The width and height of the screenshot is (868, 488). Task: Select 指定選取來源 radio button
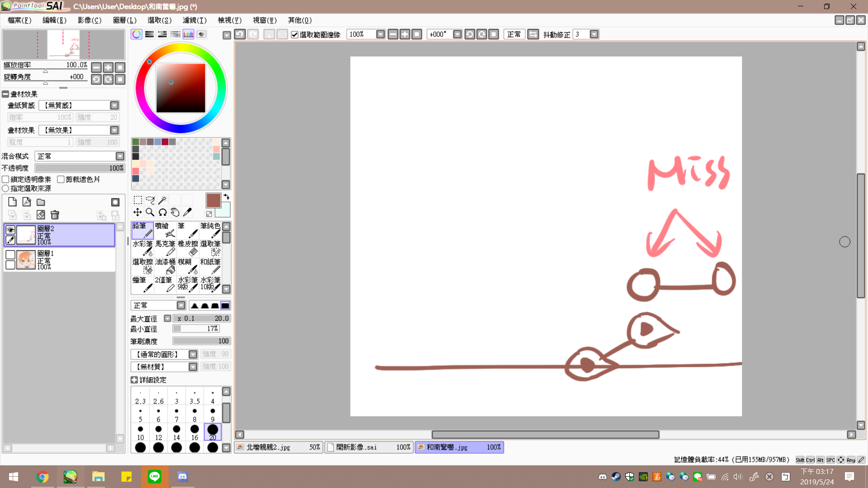[x=5, y=188]
